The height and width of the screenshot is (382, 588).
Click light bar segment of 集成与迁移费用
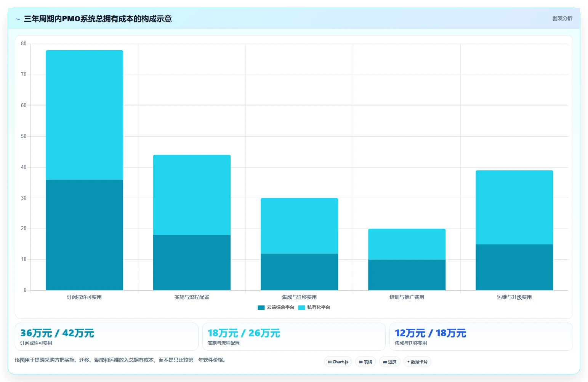coord(299,226)
